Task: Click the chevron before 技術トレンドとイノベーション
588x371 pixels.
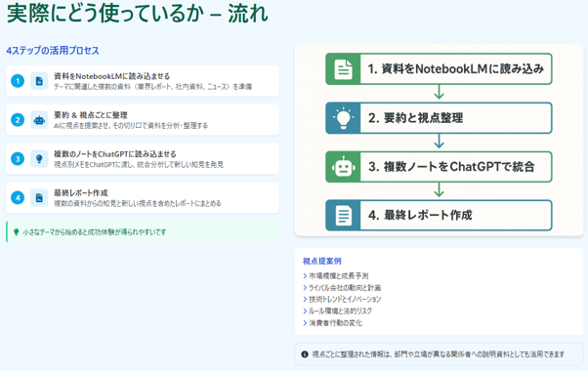Action: click(x=305, y=299)
